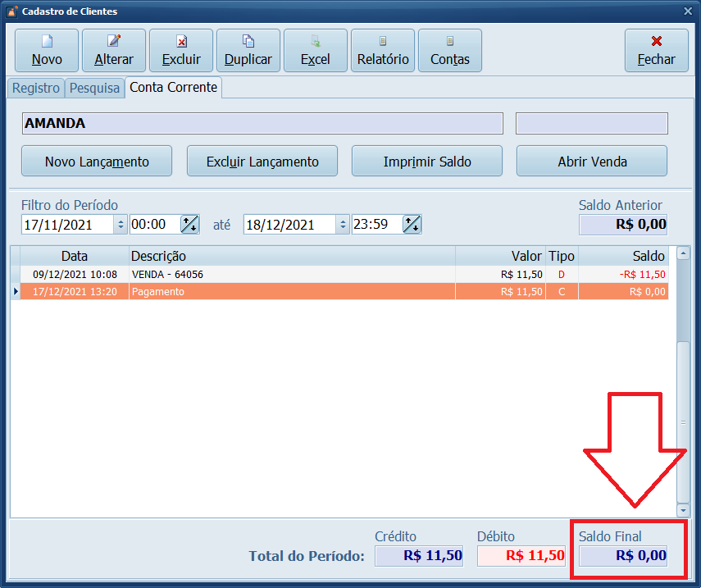701x588 pixels.
Task: Click the Fechar red X button
Action: [x=656, y=51]
